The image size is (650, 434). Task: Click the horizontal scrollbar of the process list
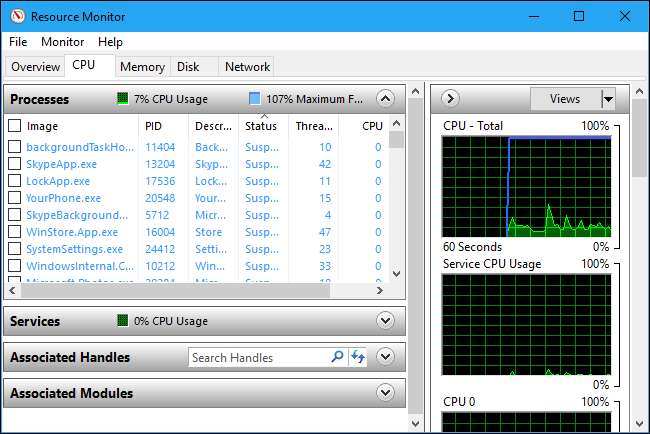(x=190, y=290)
